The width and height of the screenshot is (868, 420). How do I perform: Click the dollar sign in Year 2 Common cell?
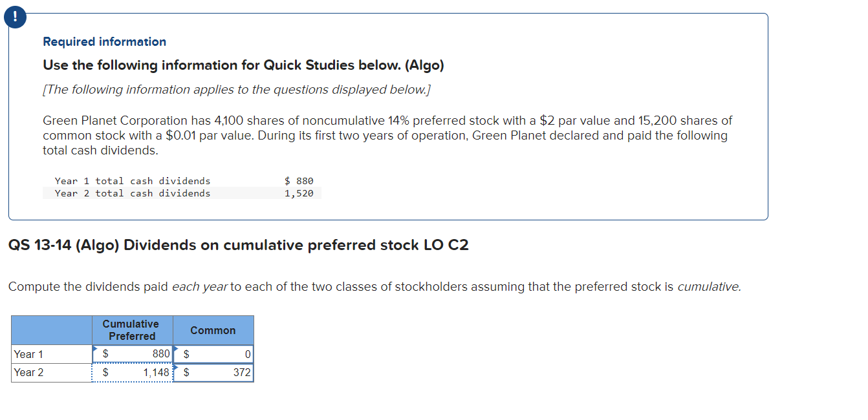click(x=186, y=372)
